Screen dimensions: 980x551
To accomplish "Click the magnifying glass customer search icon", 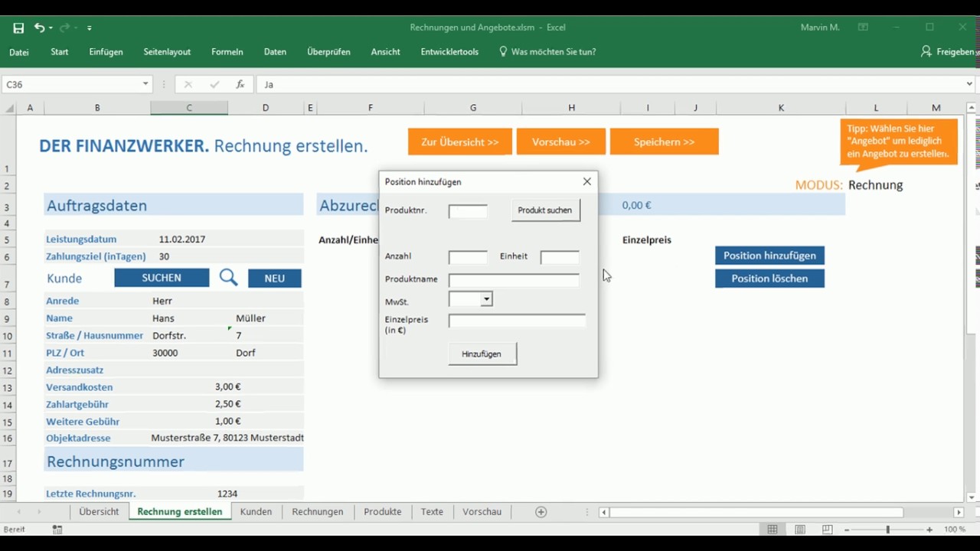I will coord(228,278).
